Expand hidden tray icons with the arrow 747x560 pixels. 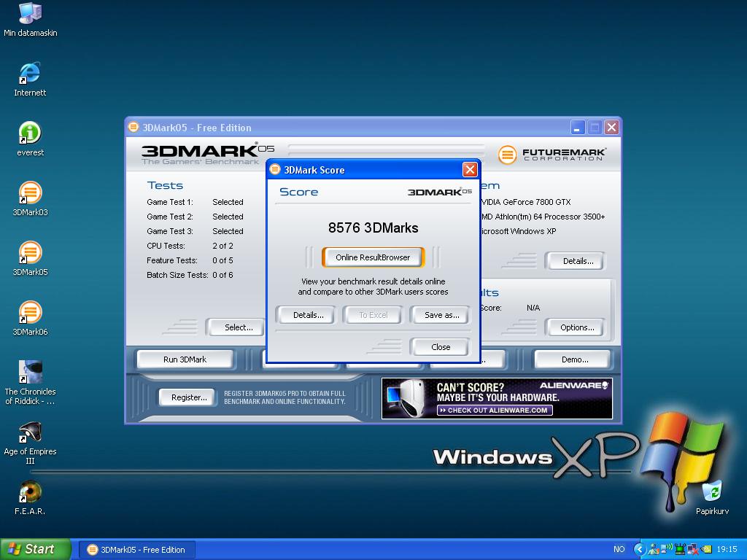pos(639,549)
